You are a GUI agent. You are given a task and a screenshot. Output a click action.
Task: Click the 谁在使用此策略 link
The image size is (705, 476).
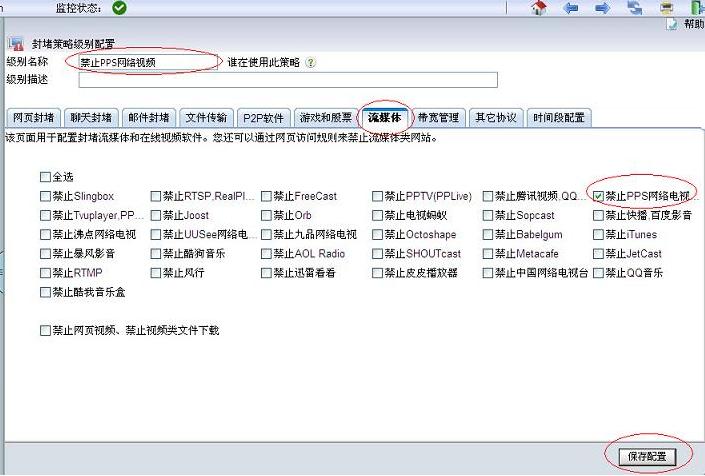[x=263, y=62]
